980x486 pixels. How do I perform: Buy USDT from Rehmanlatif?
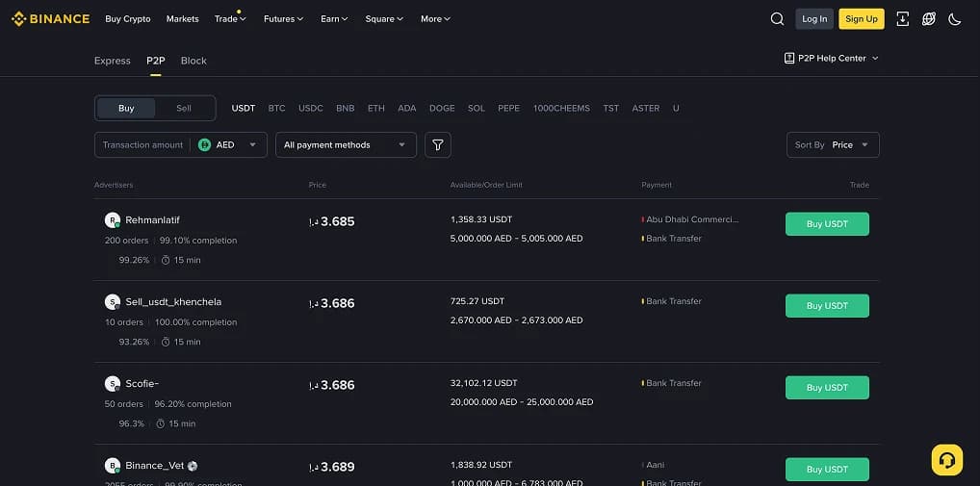pos(827,223)
